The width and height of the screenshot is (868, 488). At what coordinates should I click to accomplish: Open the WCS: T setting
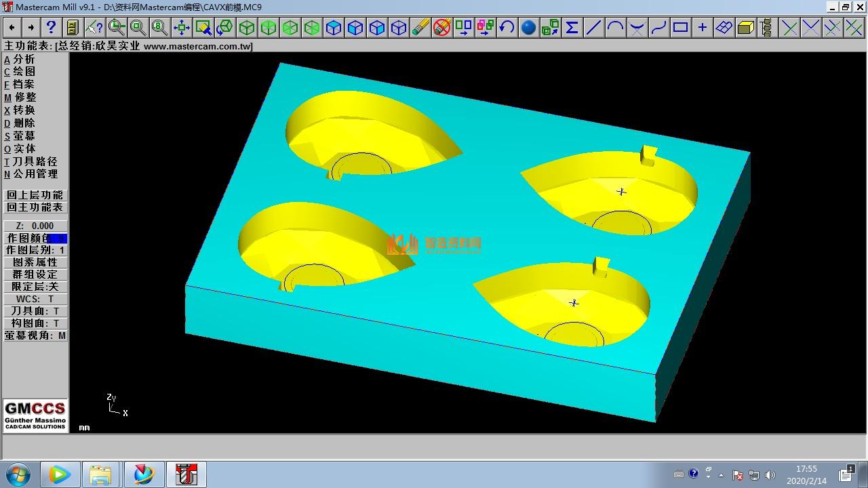[x=35, y=299]
